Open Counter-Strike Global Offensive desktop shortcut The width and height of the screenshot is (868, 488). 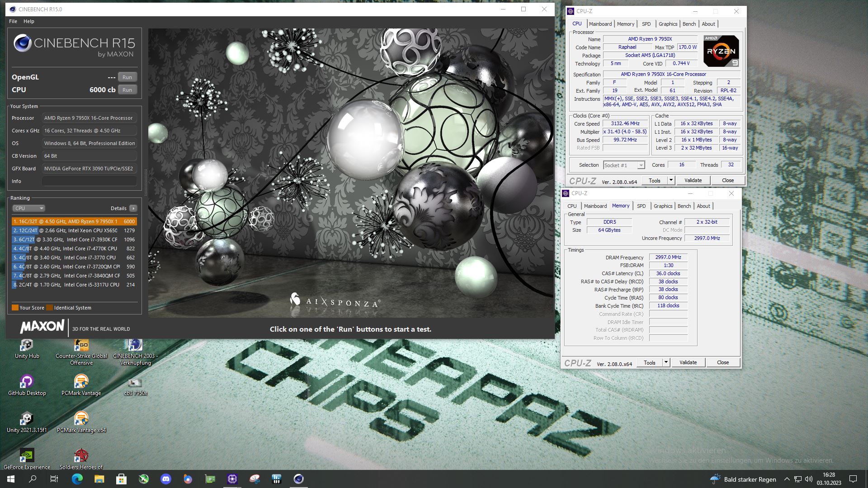81,352
